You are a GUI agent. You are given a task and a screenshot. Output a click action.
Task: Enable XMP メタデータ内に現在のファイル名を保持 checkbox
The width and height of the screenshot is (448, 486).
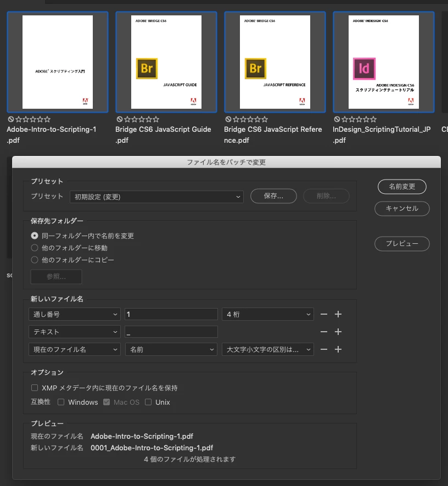tap(35, 388)
